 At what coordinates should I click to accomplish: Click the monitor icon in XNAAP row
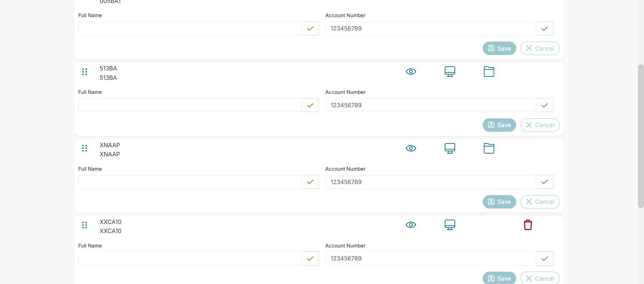click(450, 149)
